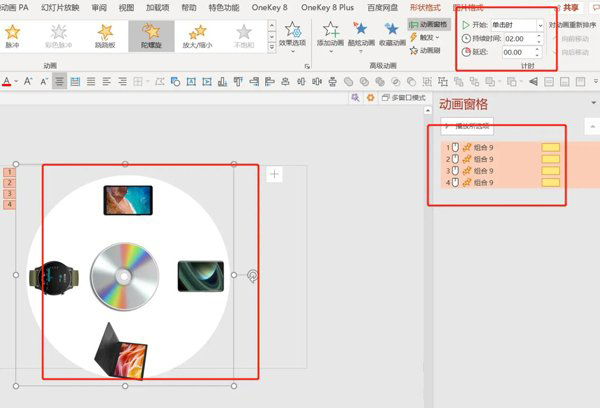Click orange gear settings icon
This screenshot has height=408, width=600.
point(370,98)
